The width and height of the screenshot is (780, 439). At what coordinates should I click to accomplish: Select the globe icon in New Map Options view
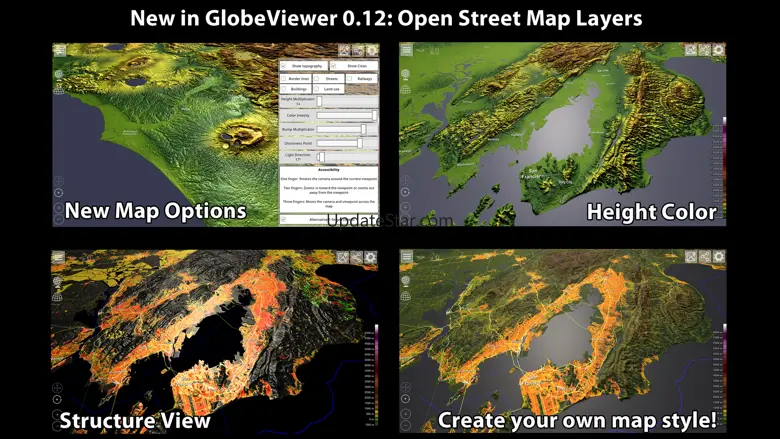(59, 75)
